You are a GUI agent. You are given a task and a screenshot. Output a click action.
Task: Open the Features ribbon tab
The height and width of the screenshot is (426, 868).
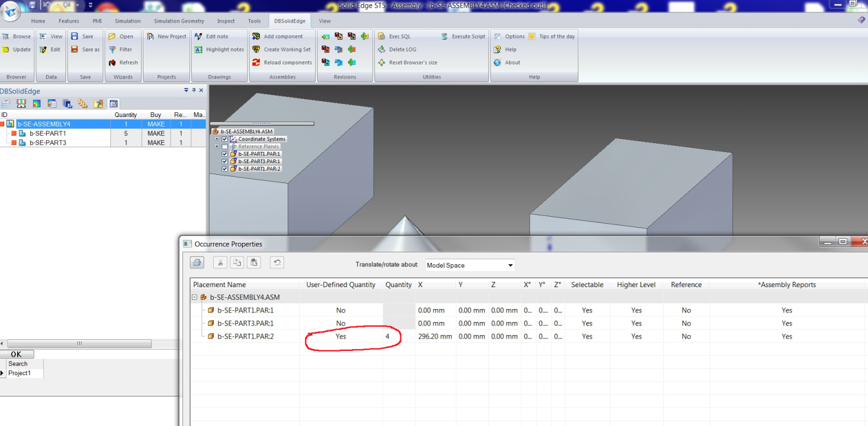[x=68, y=21]
